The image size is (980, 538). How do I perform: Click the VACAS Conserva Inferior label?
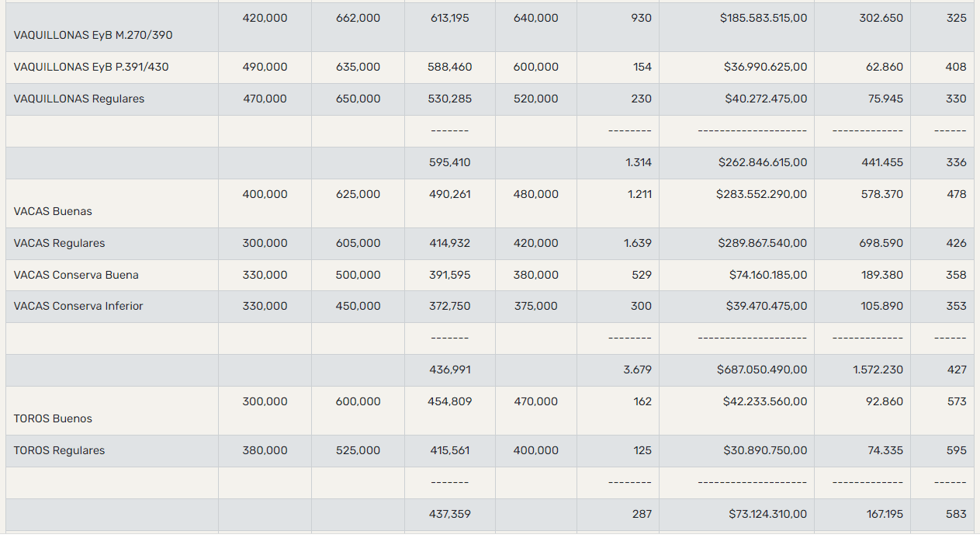point(78,307)
